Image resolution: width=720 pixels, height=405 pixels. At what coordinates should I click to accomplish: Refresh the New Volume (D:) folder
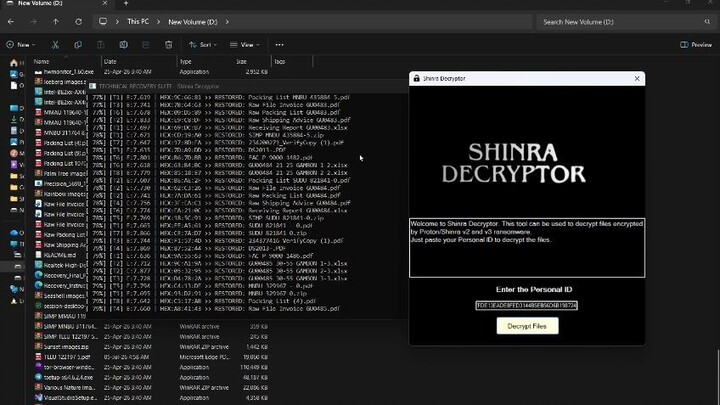click(79, 22)
